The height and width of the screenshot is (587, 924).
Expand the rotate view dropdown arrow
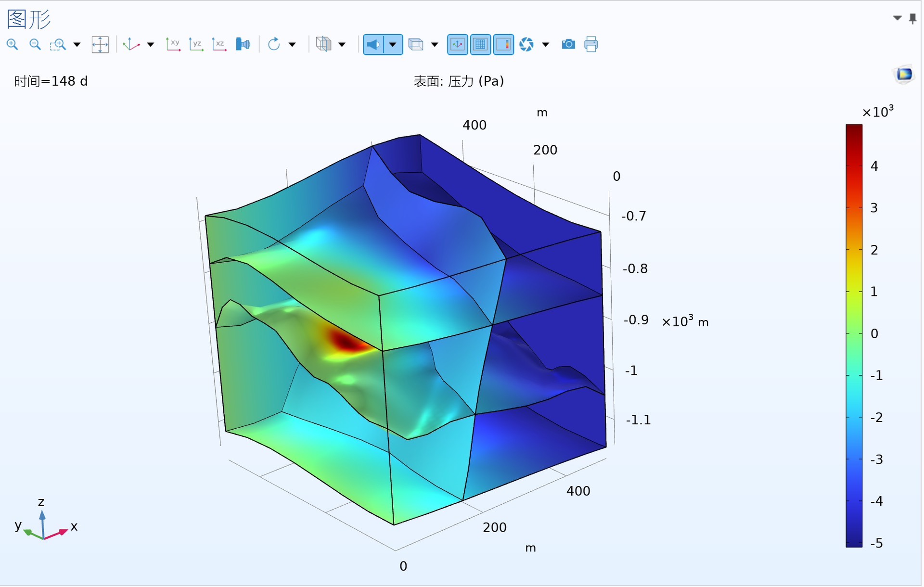pos(292,45)
